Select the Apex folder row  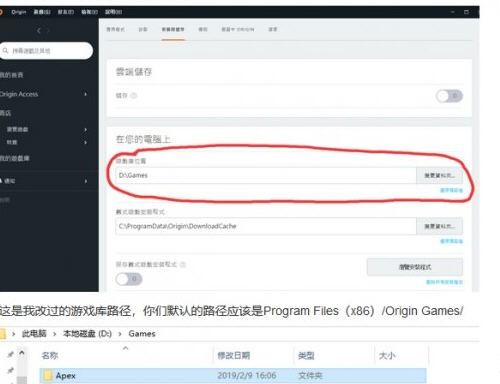point(233,376)
